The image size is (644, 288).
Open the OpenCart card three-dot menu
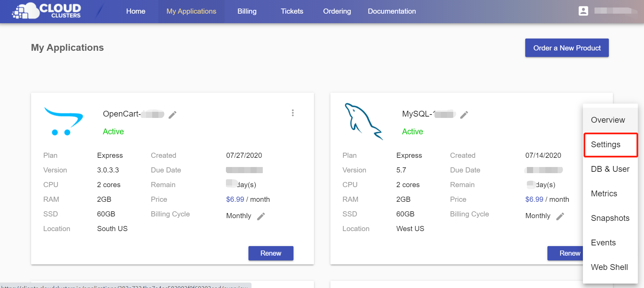(x=293, y=113)
